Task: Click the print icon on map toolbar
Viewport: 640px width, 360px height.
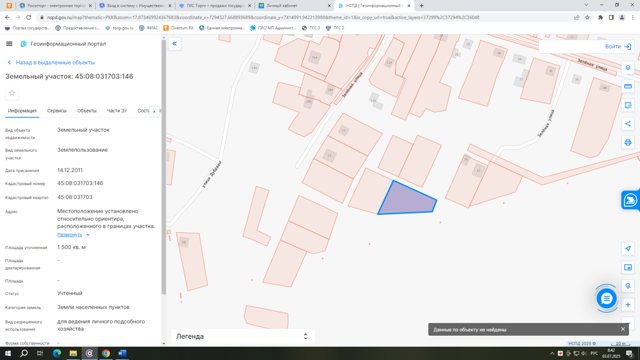Action: [x=628, y=142]
